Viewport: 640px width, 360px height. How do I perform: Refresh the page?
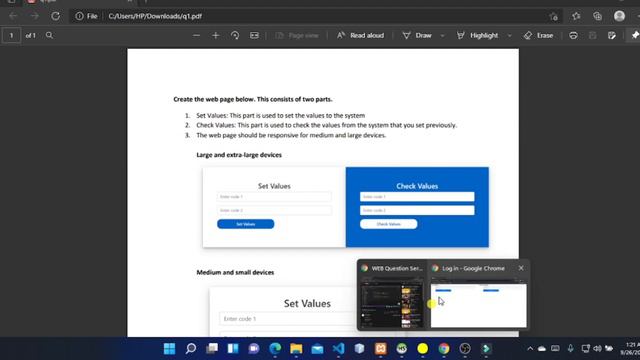coord(56,16)
